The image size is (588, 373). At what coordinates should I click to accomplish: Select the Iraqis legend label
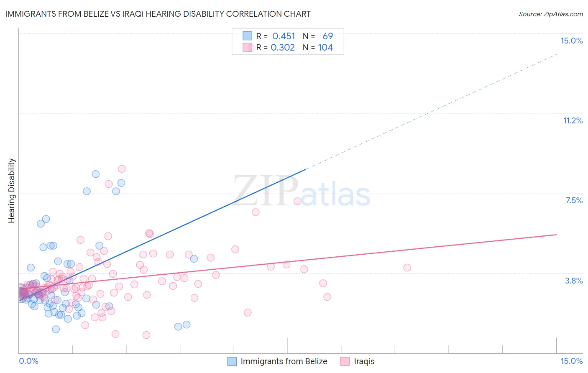coord(364,361)
